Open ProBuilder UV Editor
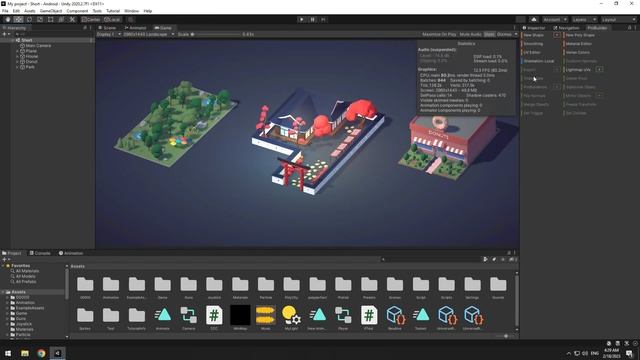Screen dimensions: 640x360 [532, 52]
